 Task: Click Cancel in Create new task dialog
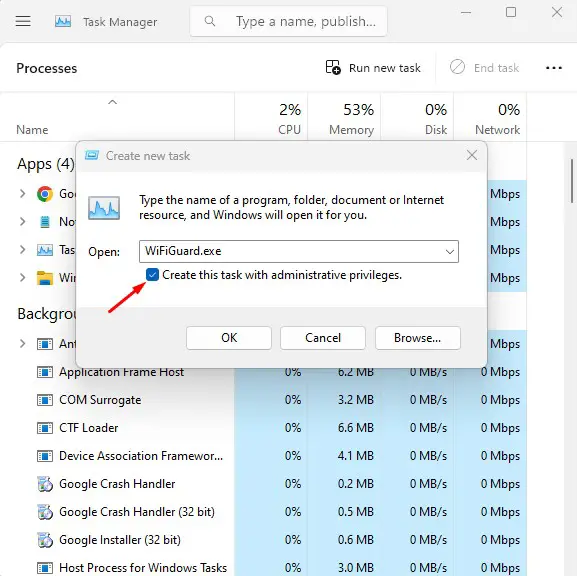coord(323,338)
